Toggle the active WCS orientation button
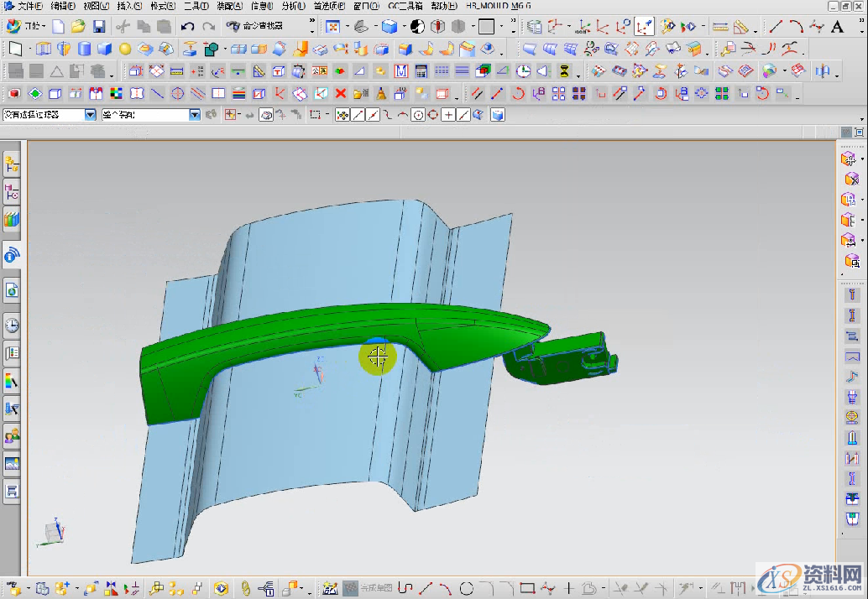The image size is (868, 599). (645, 27)
